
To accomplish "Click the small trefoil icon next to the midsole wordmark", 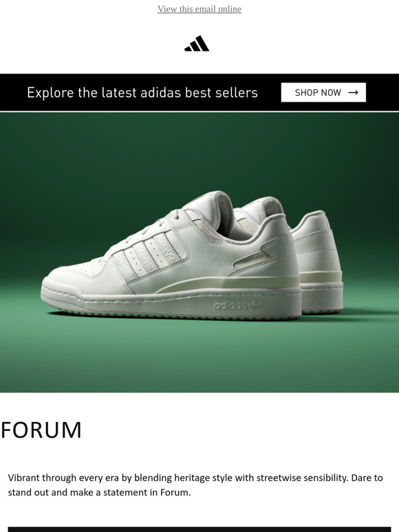I will click(255, 305).
